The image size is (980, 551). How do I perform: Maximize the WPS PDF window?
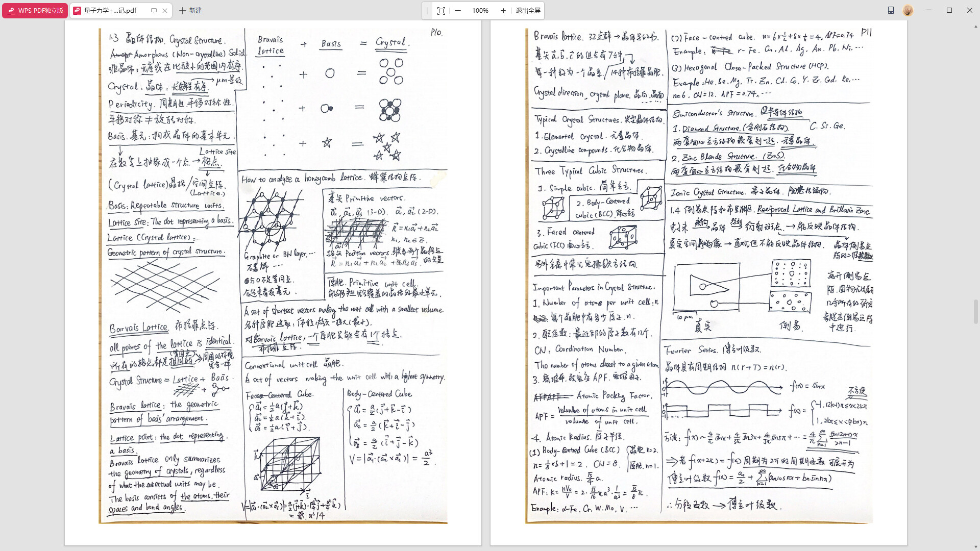coord(949,11)
